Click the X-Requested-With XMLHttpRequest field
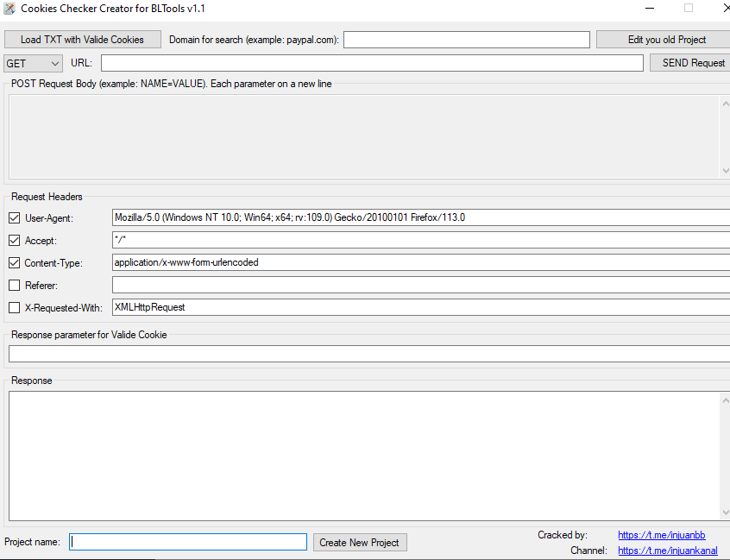The width and height of the screenshot is (730, 560). [421, 307]
